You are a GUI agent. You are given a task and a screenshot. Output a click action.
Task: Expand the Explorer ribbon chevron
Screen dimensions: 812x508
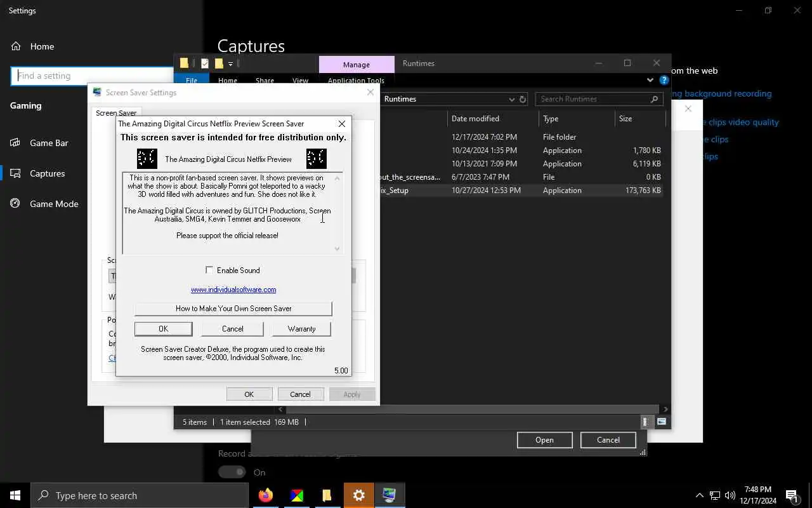650,80
